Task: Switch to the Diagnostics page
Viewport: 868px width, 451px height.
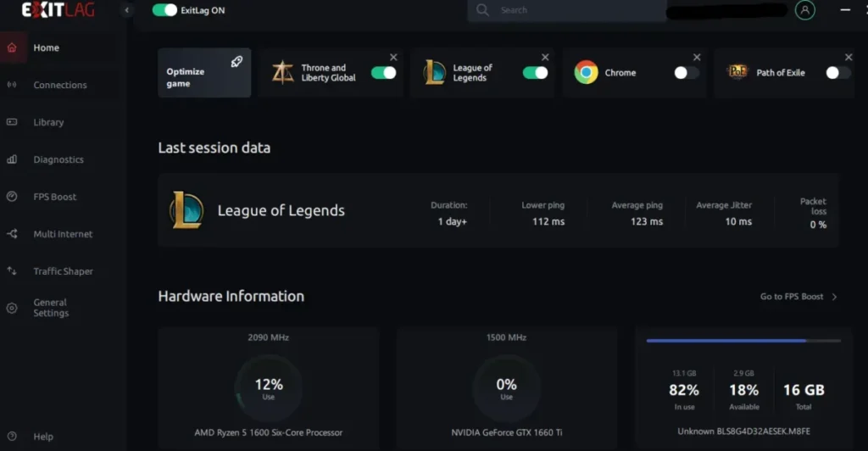Action: (x=58, y=159)
